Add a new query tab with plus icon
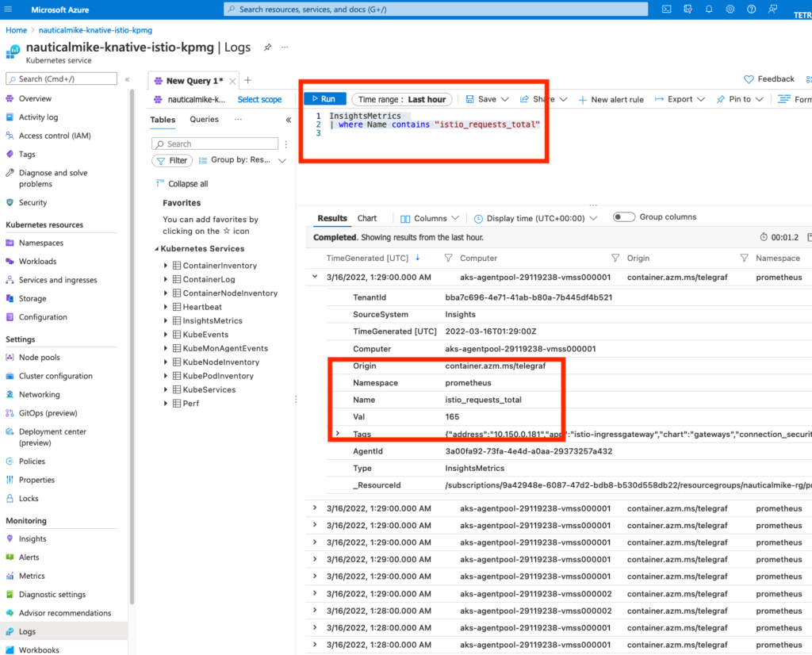The width and height of the screenshot is (812, 655). click(248, 80)
